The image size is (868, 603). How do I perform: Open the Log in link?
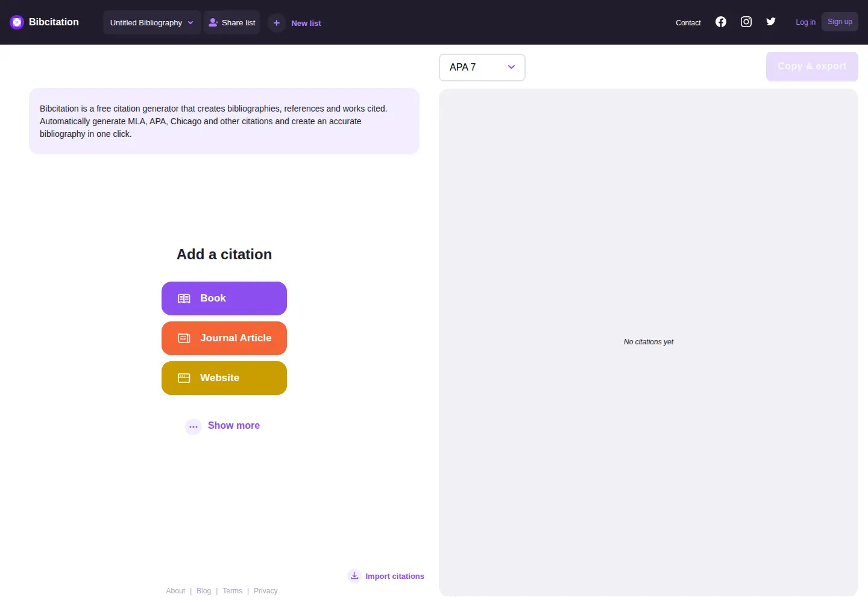805,22
